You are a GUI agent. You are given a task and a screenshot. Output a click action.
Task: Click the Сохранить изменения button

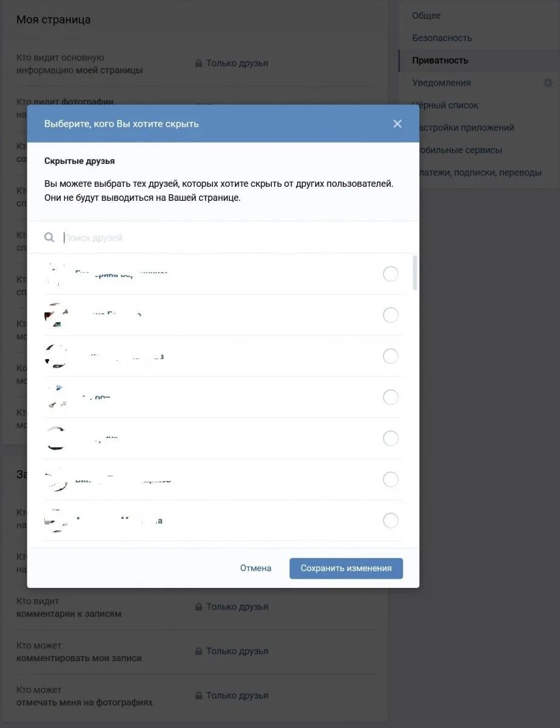click(x=346, y=568)
